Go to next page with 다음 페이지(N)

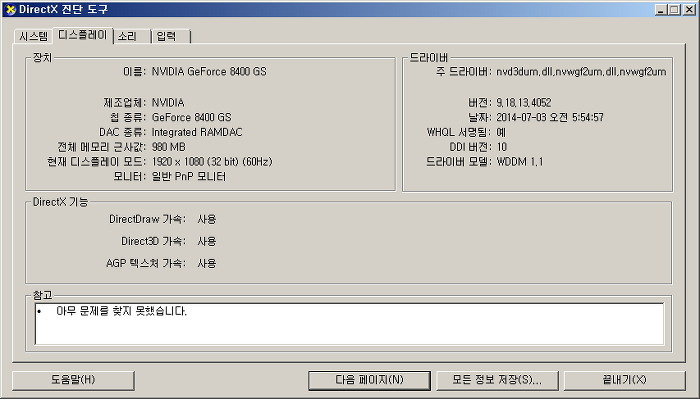pyautogui.click(x=369, y=380)
